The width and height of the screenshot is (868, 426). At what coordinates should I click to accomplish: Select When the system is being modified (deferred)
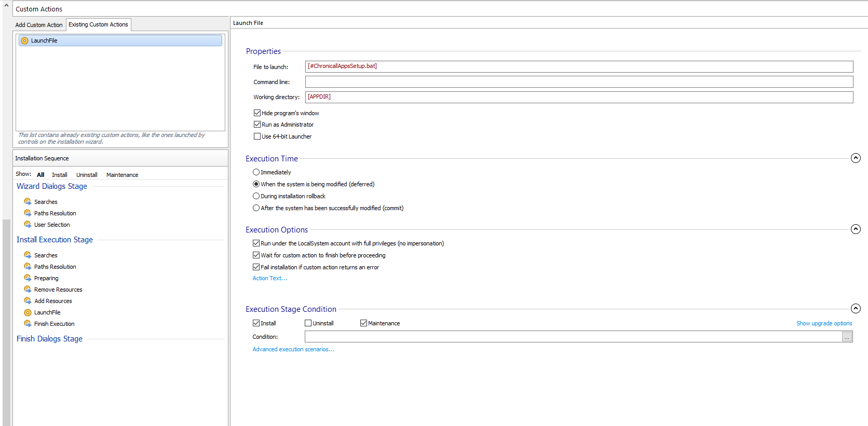256,184
